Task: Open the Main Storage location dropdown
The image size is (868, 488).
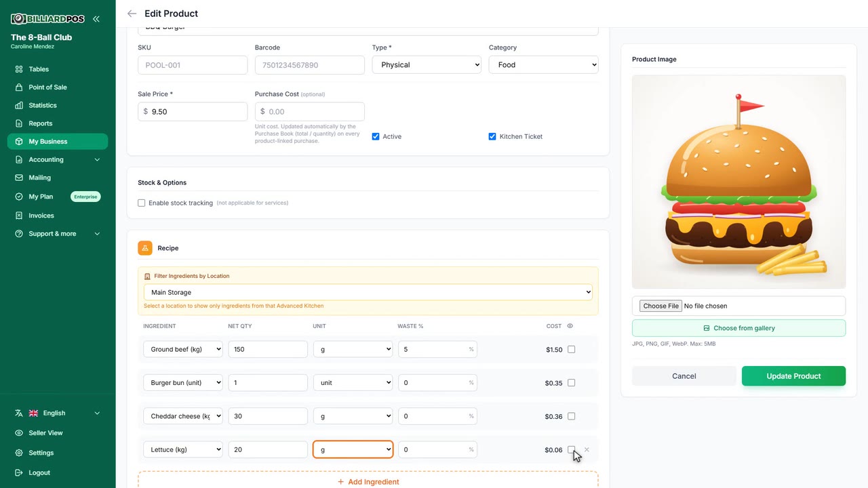Action: pyautogui.click(x=368, y=292)
